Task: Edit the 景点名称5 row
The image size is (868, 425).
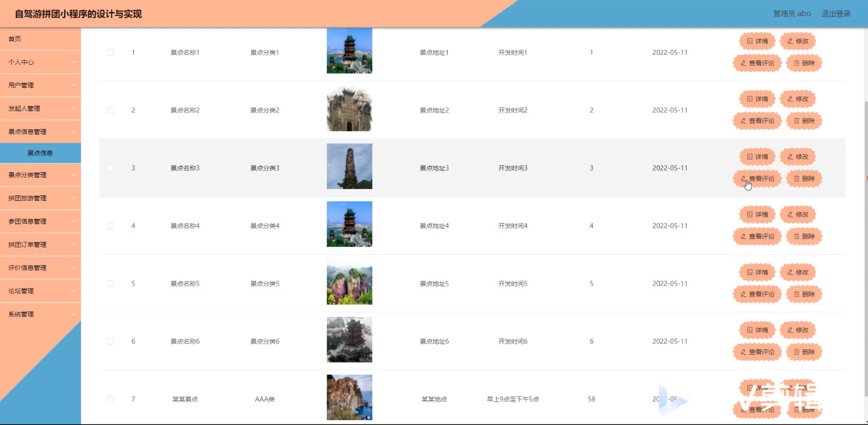Action: 798,272
